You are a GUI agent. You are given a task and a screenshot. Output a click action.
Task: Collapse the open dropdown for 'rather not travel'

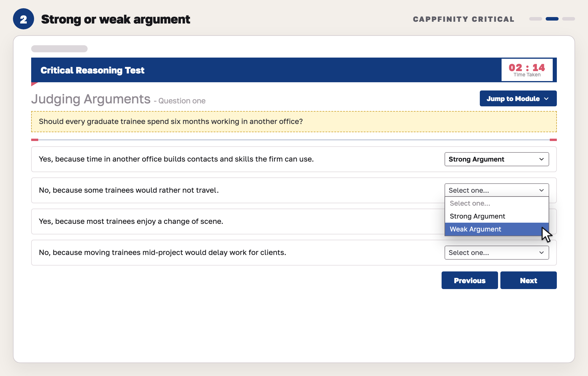(x=497, y=190)
